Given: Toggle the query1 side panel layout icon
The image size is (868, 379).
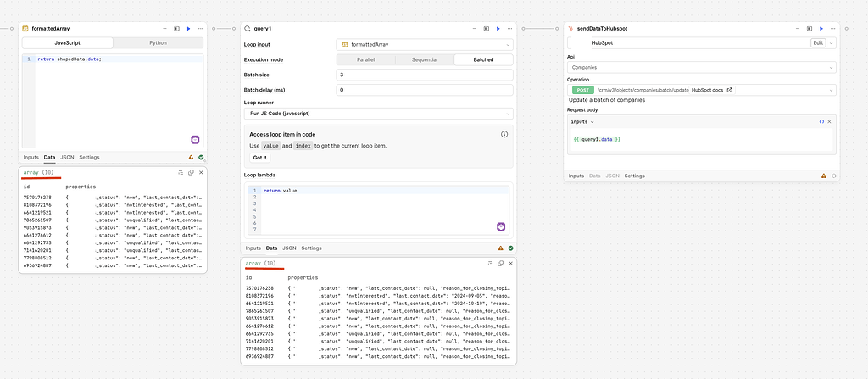Looking at the screenshot, I should coord(486,28).
